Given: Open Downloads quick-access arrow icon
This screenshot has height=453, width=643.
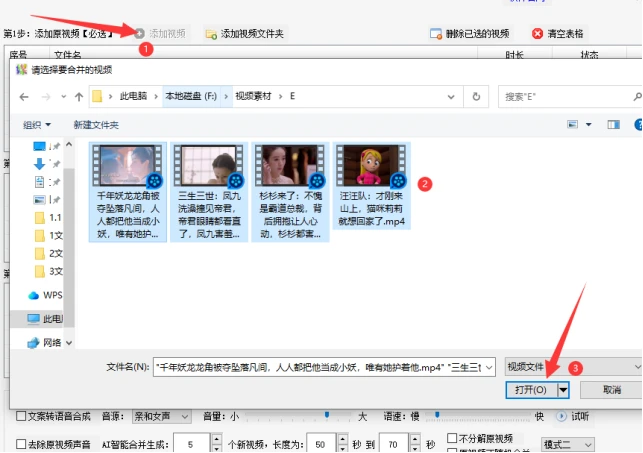Looking at the screenshot, I should click(39, 164).
